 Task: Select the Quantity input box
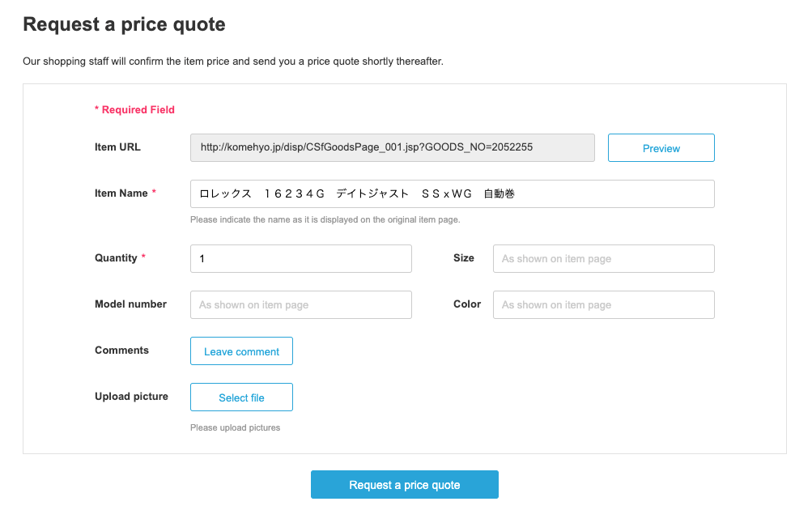click(301, 258)
